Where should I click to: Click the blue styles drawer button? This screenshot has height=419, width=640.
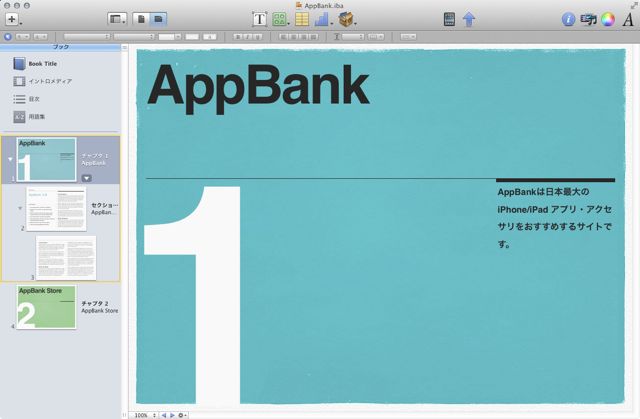click(x=8, y=37)
